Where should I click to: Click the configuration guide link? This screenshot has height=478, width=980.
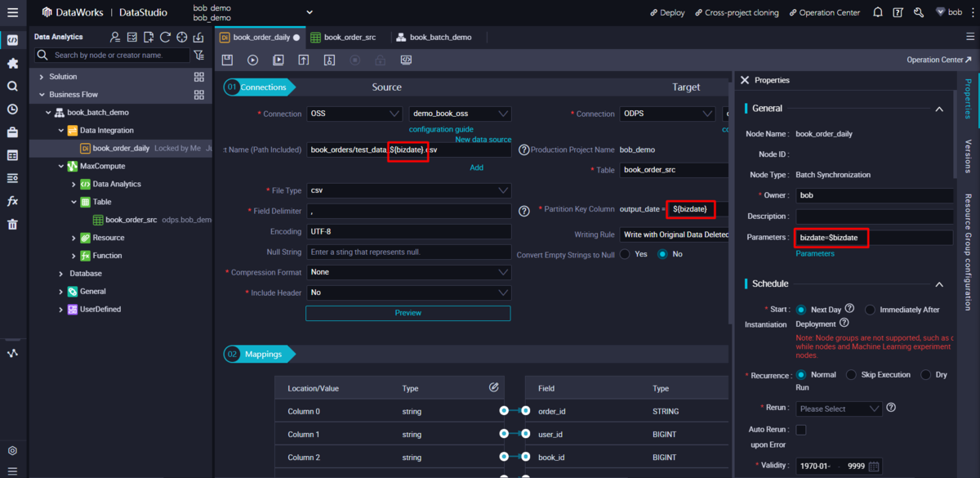(x=441, y=129)
